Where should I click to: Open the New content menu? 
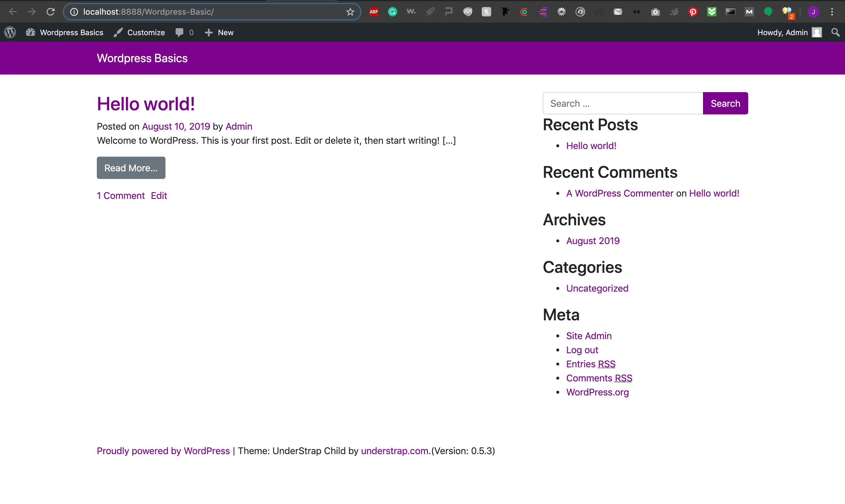[219, 33]
